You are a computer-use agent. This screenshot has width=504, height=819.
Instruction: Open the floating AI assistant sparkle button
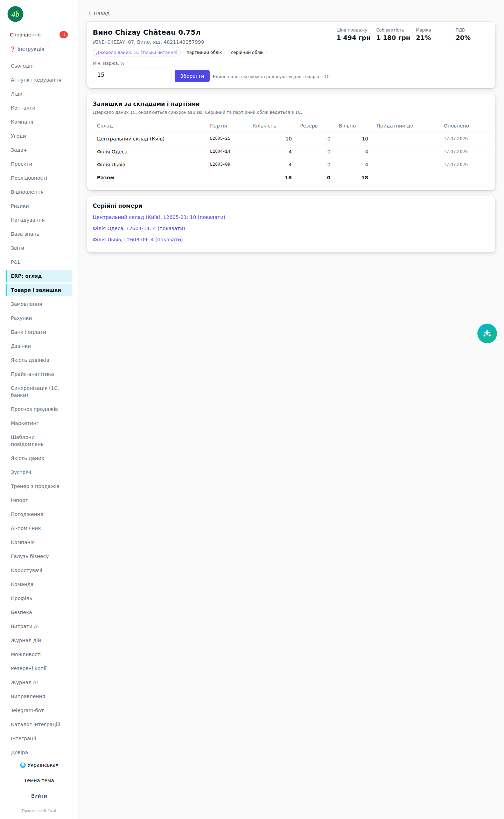(487, 333)
